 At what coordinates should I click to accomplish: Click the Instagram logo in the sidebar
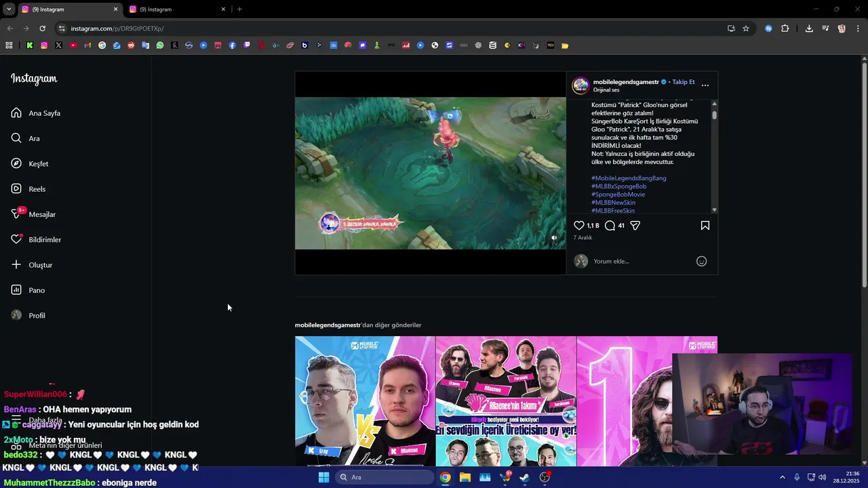[x=34, y=79]
